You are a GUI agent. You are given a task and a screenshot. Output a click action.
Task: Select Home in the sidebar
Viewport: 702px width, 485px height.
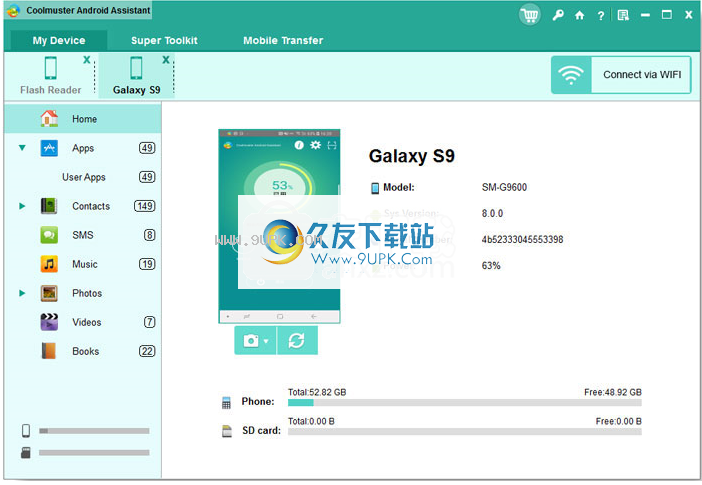[83, 119]
